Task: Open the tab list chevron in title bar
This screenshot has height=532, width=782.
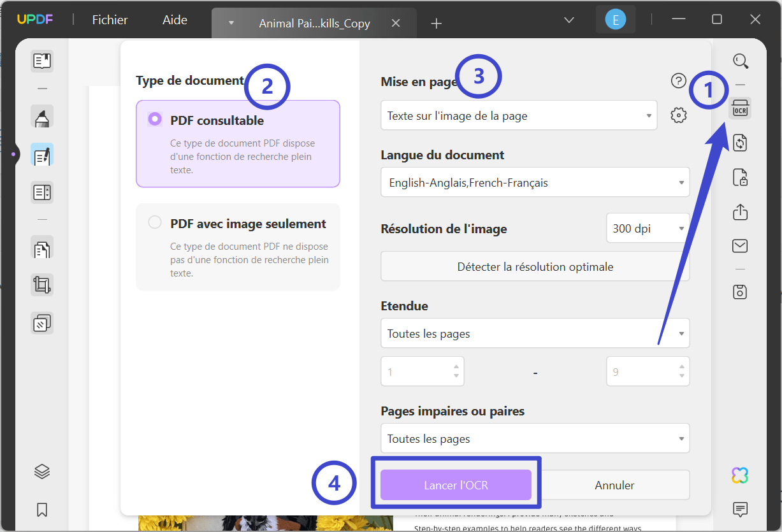Action: coord(569,20)
